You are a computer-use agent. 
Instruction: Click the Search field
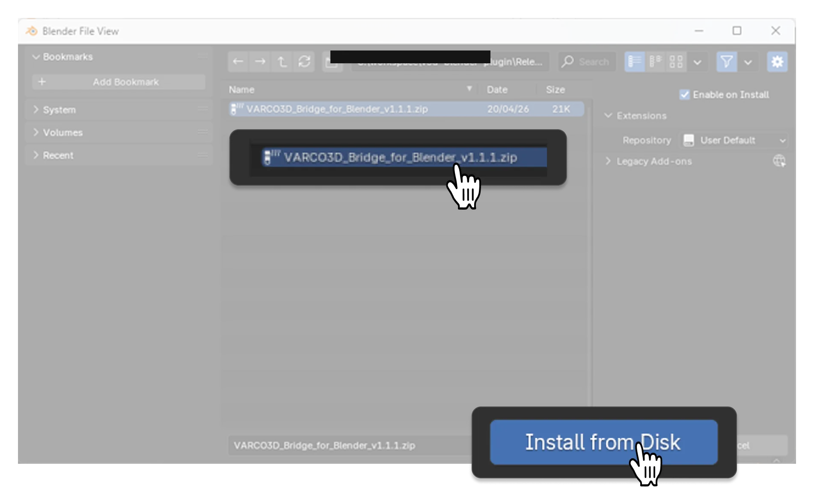(587, 62)
